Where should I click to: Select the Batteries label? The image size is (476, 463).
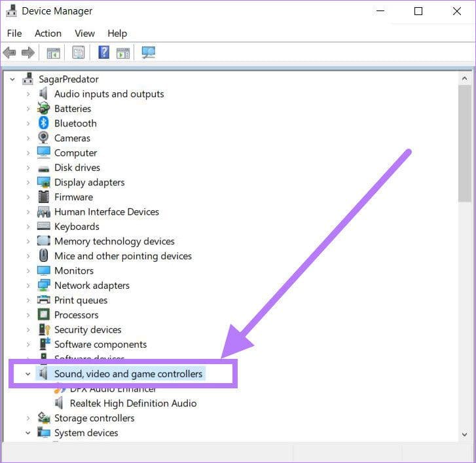tap(73, 109)
